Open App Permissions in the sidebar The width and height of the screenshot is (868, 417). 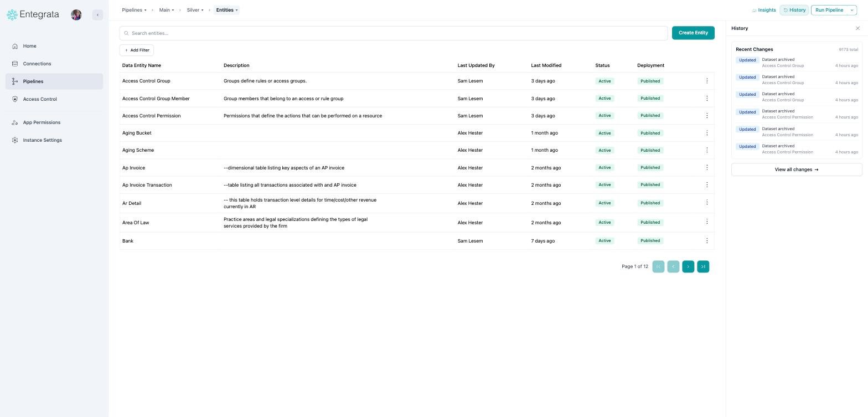click(x=54, y=122)
